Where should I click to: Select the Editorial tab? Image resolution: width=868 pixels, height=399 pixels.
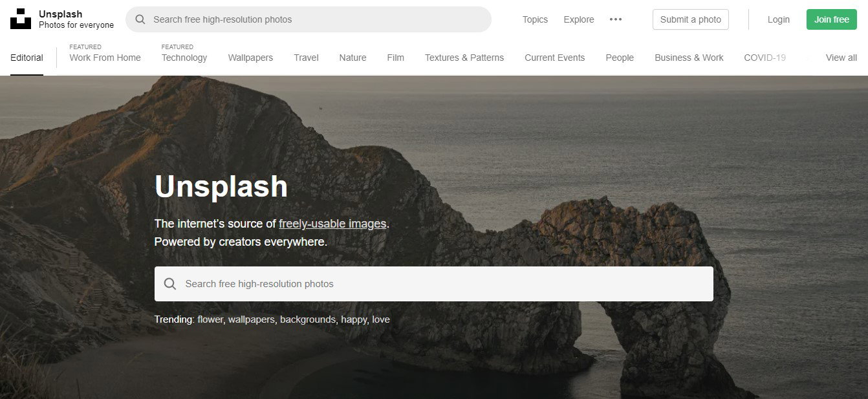pos(27,58)
